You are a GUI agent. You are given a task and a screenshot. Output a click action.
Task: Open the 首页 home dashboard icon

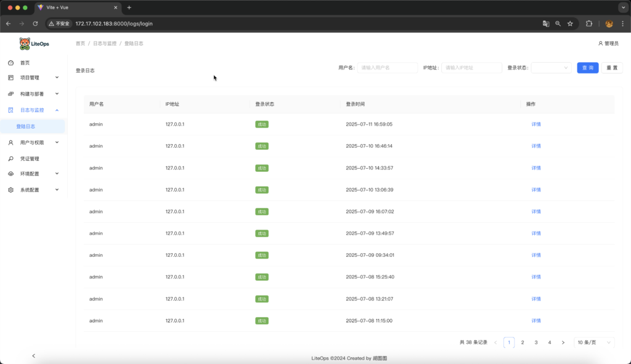(x=10, y=63)
